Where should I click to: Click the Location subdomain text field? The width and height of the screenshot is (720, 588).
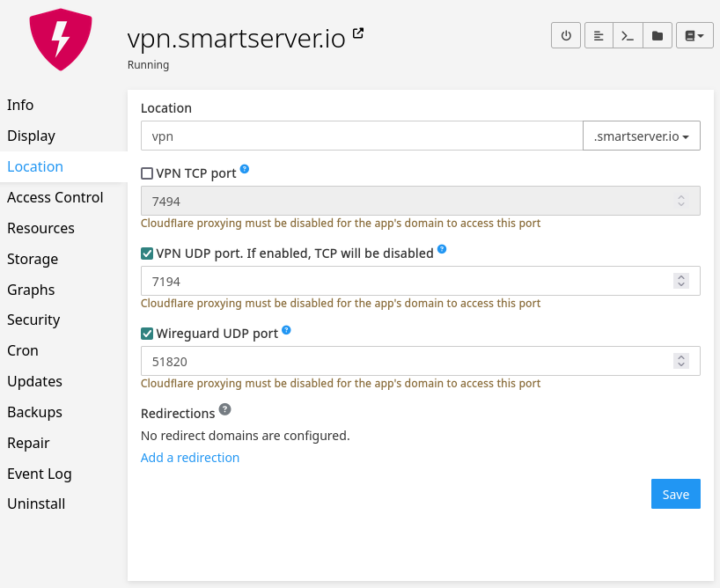click(361, 136)
